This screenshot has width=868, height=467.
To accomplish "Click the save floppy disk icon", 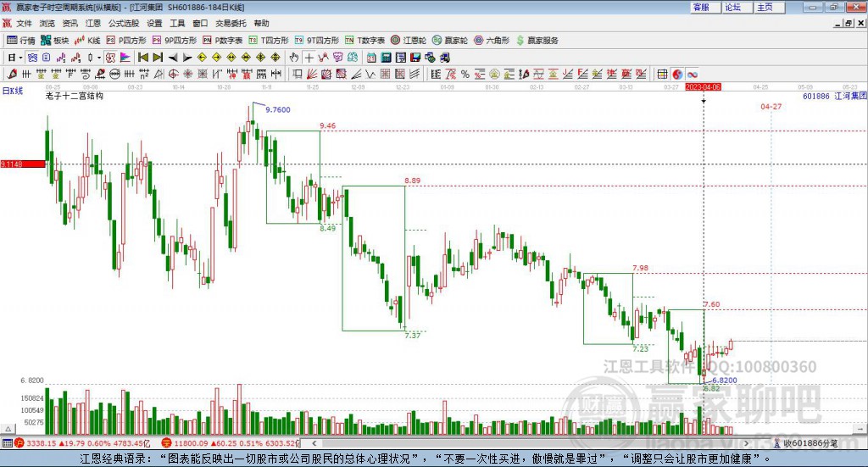I will (x=415, y=58).
